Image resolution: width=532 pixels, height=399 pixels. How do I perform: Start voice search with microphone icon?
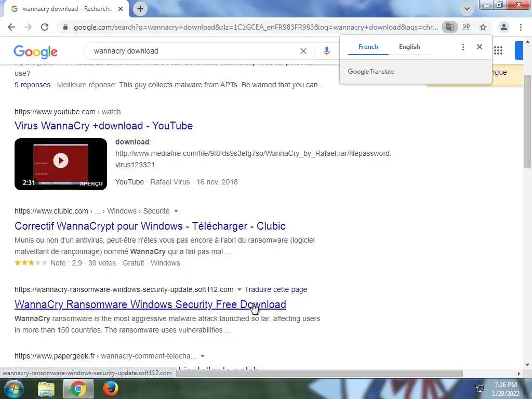tap(327, 51)
